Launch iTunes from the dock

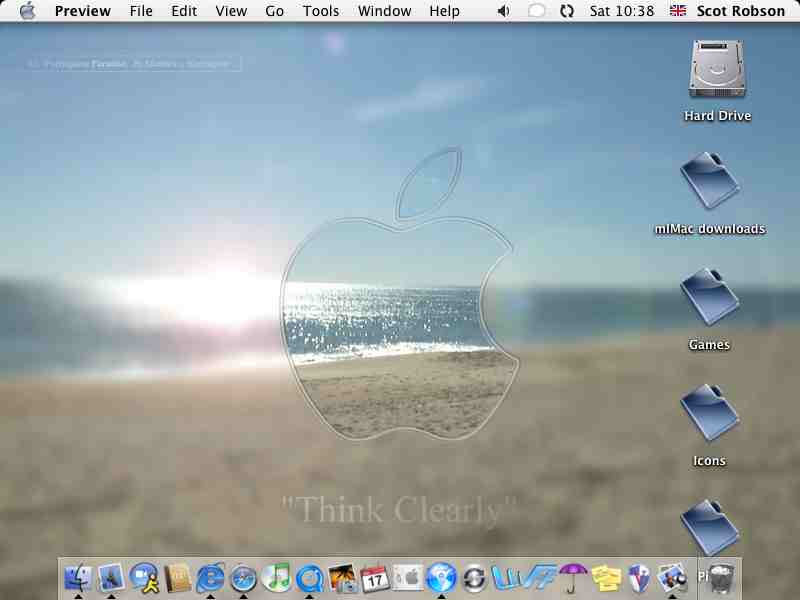tap(276, 578)
